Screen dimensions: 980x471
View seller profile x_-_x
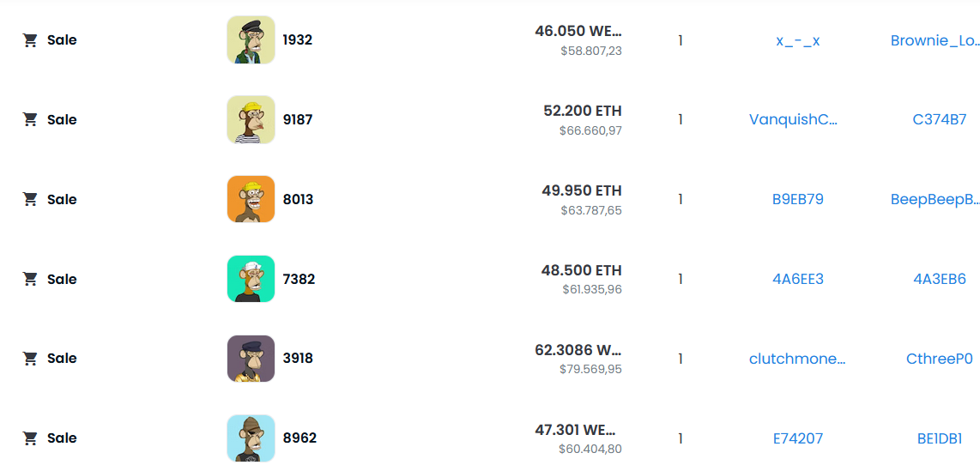click(797, 40)
